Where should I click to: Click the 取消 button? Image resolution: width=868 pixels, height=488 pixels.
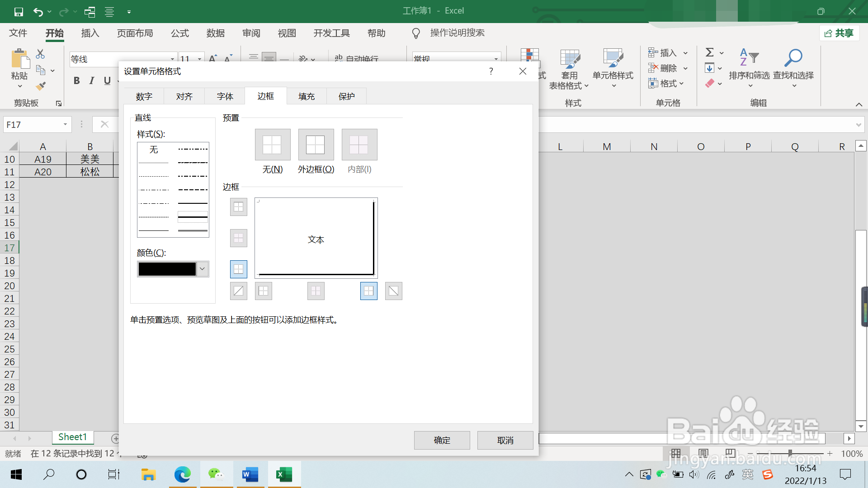(505, 440)
